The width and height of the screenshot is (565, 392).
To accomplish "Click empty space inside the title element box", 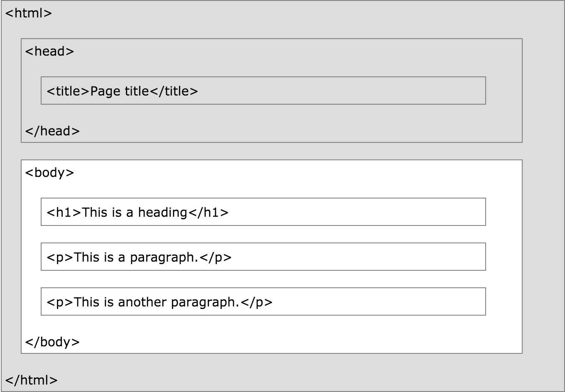I will 341,91.
